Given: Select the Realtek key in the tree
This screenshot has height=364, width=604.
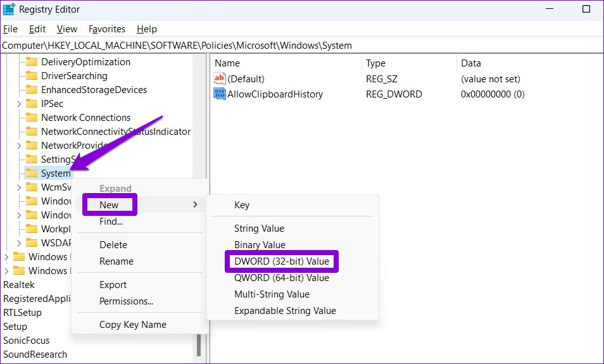Looking at the screenshot, I should click(19, 285).
